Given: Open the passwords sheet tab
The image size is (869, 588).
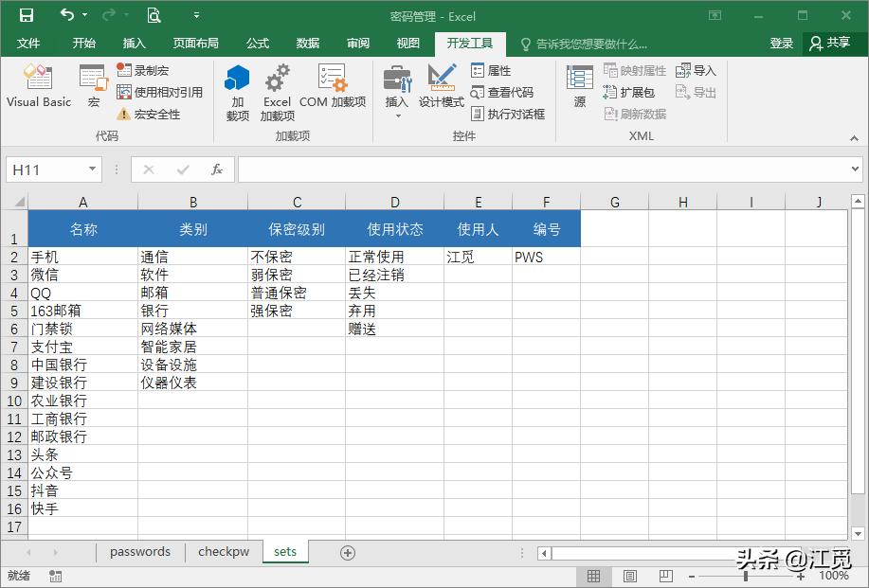Looking at the screenshot, I should pyautogui.click(x=139, y=551).
